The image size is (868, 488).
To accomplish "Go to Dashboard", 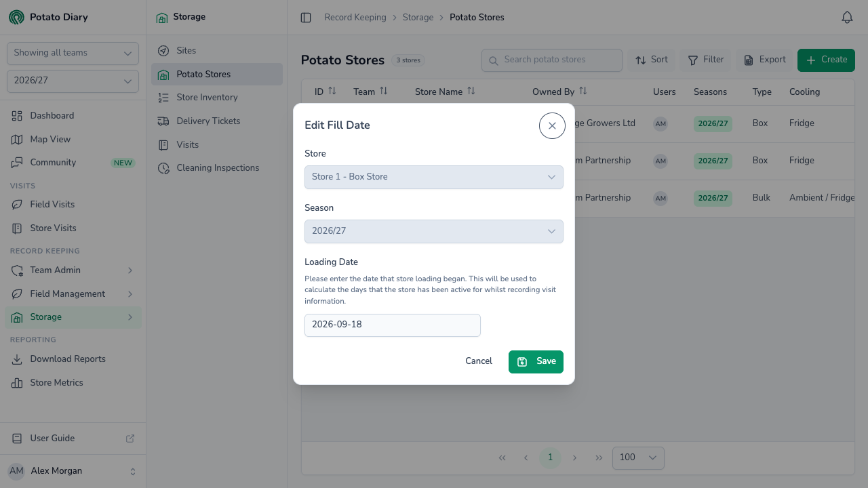I will 73,116.
